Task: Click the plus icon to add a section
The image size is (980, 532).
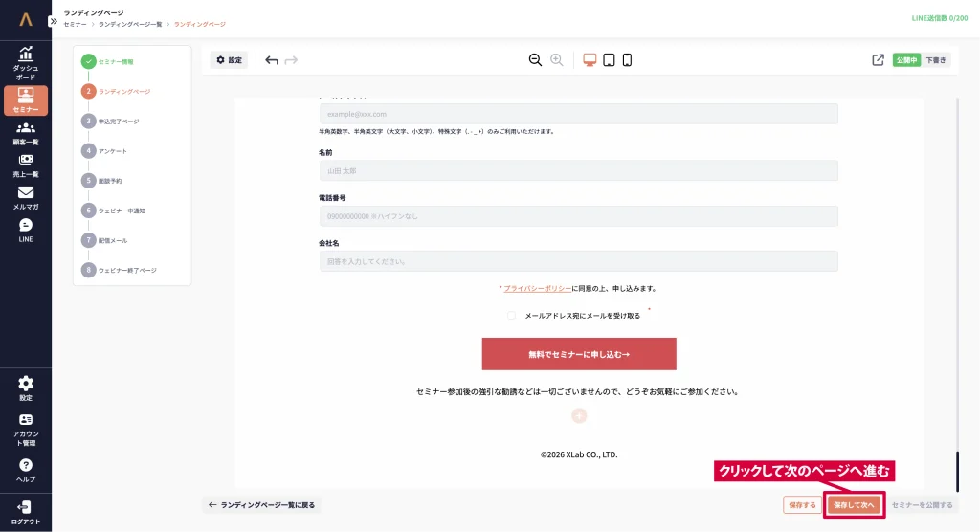Action: [579, 415]
